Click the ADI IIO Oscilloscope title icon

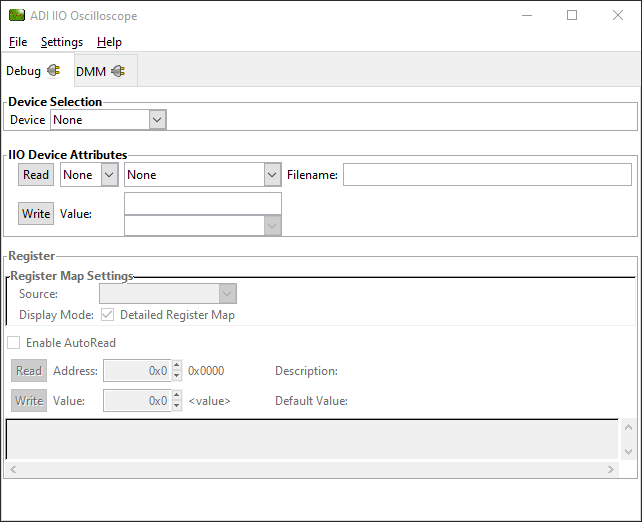tap(16, 16)
